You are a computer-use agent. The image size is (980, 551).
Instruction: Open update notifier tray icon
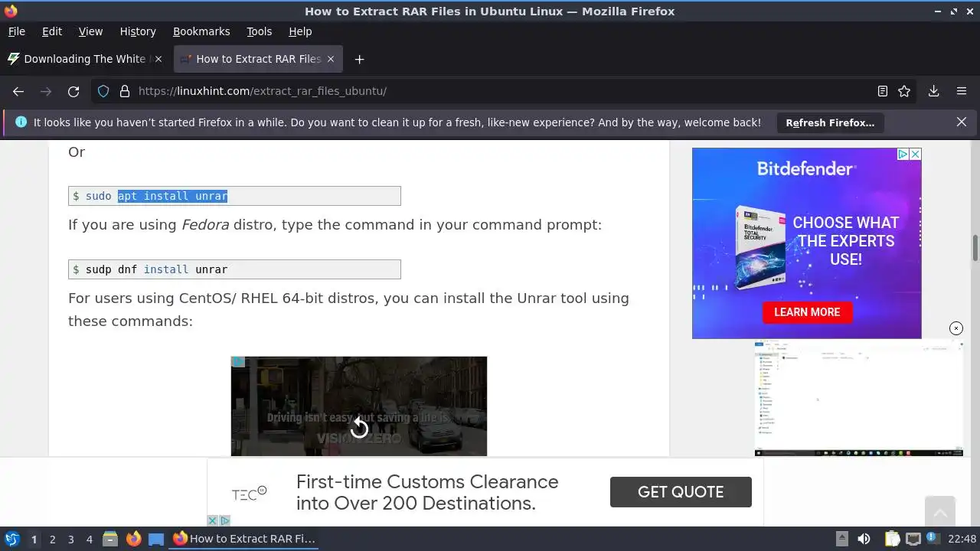933,539
